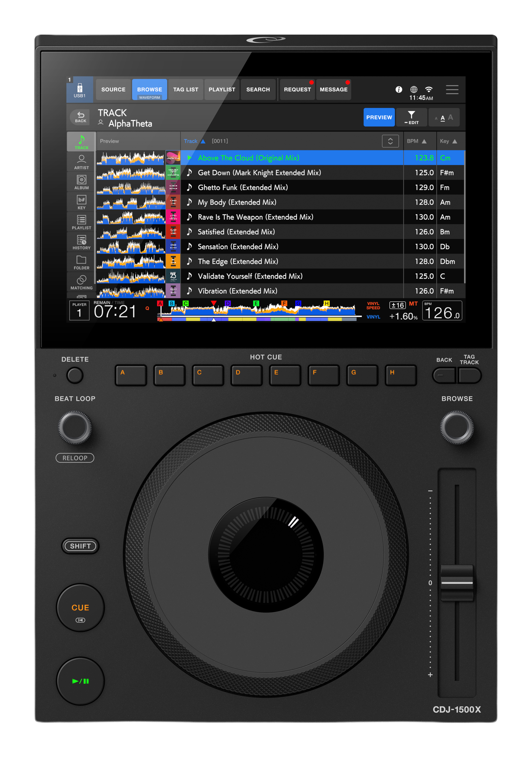Toggle the PREVIEW button
The width and height of the screenshot is (532, 758).
point(379,117)
